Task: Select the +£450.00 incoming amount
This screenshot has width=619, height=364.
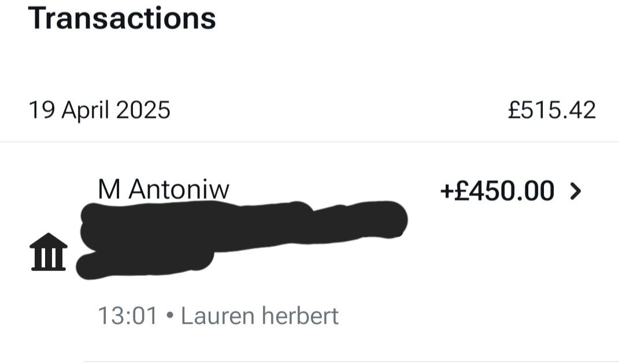Action: (x=497, y=191)
